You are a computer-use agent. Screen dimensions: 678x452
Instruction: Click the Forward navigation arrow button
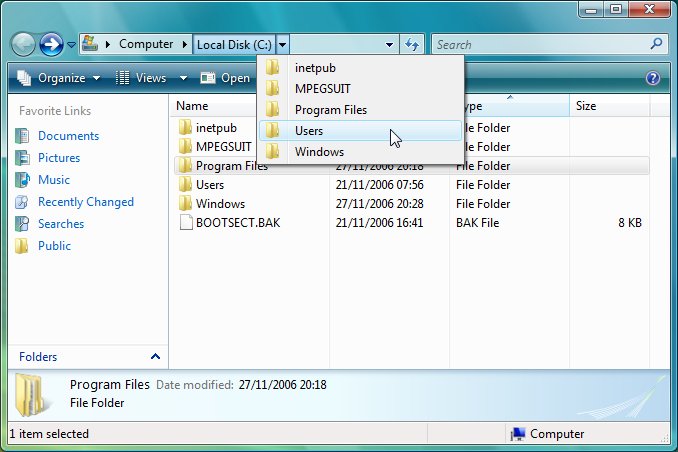pos(51,44)
